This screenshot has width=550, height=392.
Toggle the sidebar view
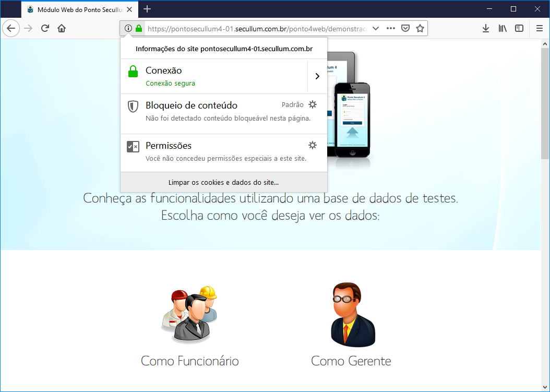click(x=519, y=28)
